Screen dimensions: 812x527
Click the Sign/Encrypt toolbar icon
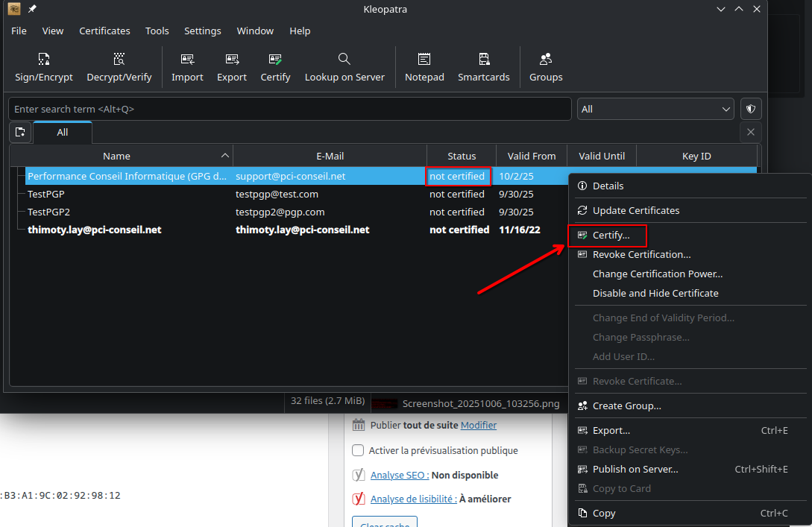pos(44,60)
